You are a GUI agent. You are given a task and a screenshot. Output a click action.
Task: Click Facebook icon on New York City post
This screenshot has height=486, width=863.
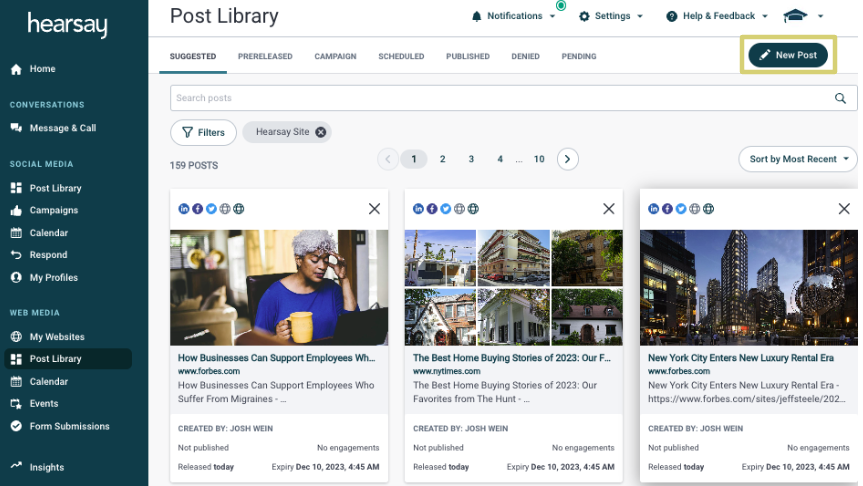pos(667,209)
